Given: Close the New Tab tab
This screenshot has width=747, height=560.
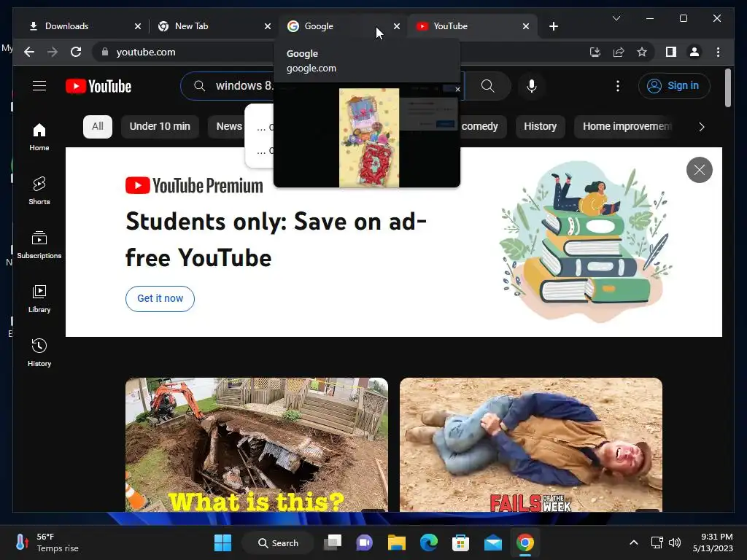Looking at the screenshot, I should click(x=267, y=26).
